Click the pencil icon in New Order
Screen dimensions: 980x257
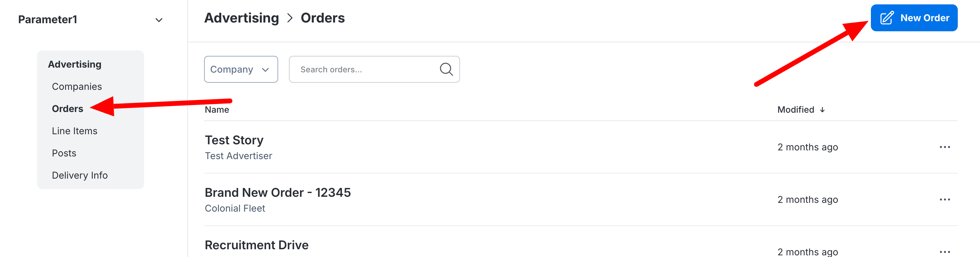(x=887, y=18)
